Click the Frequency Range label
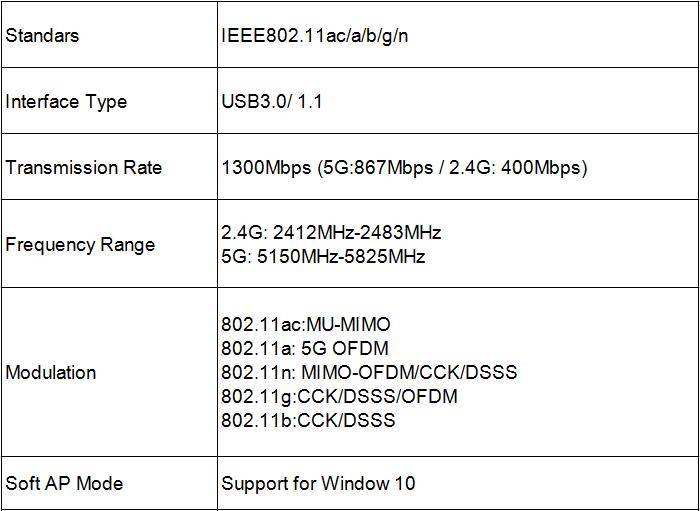Viewport: 700px width, 511px height. (80, 245)
